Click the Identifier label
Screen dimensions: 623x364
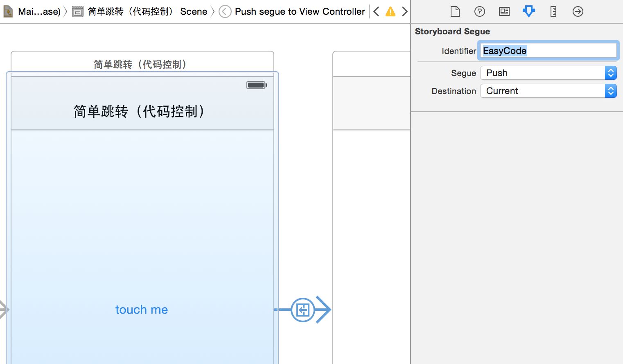[459, 51]
